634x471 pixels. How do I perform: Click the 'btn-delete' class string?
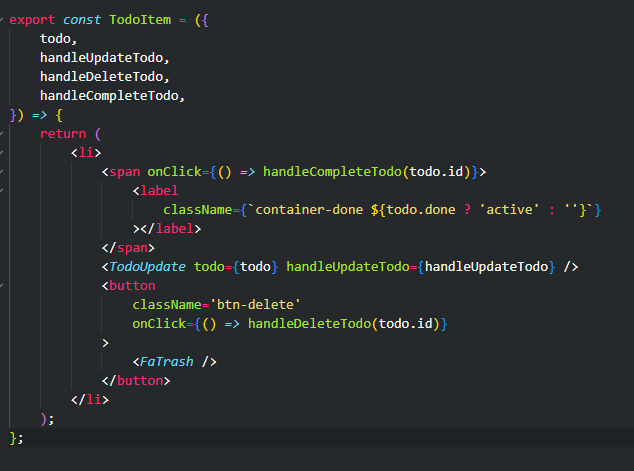tap(255, 305)
